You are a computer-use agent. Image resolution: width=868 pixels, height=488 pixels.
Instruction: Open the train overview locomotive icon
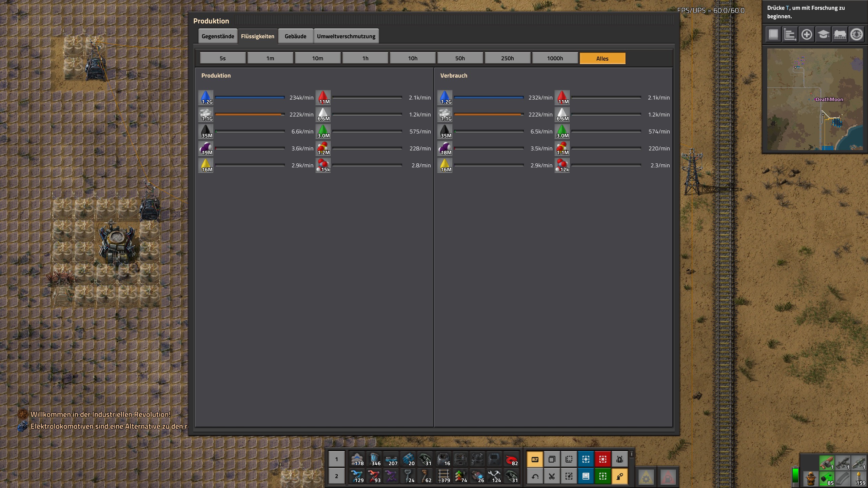click(x=840, y=34)
